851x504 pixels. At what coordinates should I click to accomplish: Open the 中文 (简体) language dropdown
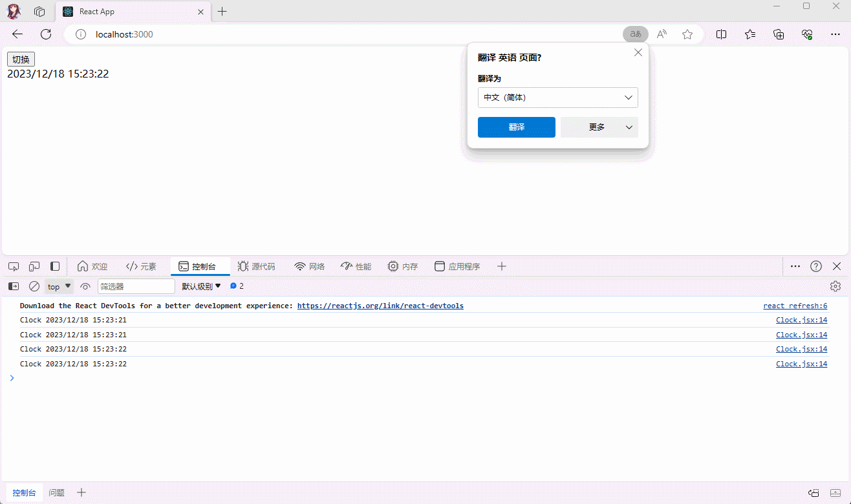(x=557, y=98)
